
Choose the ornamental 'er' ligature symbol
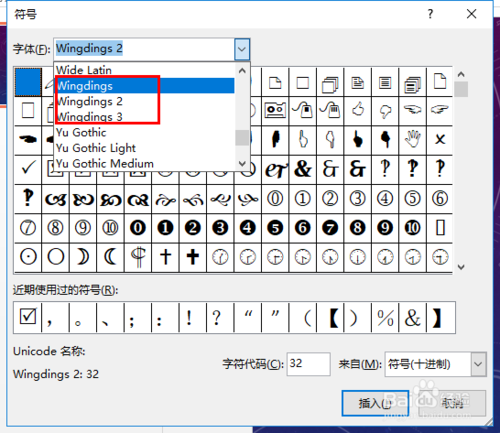point(275,169)
